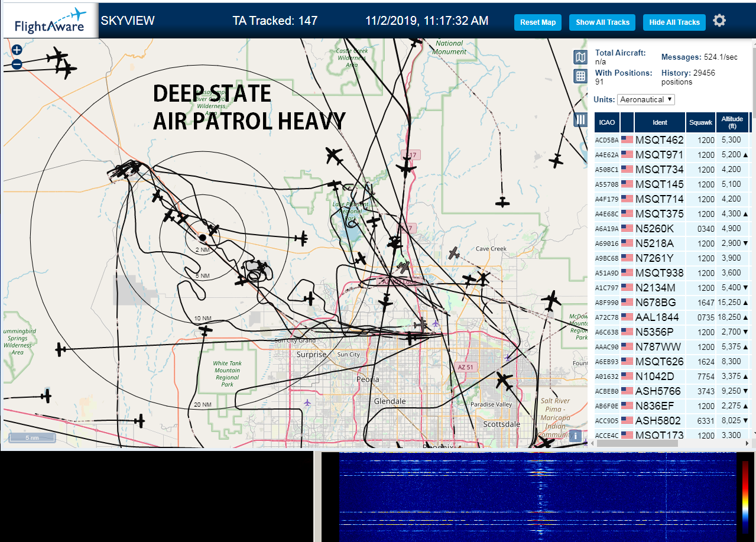Image resolution: width=756 pixels, height=542 pixels.
Task: Click the 5 nm map scale bar
Action: pos(32,438)
